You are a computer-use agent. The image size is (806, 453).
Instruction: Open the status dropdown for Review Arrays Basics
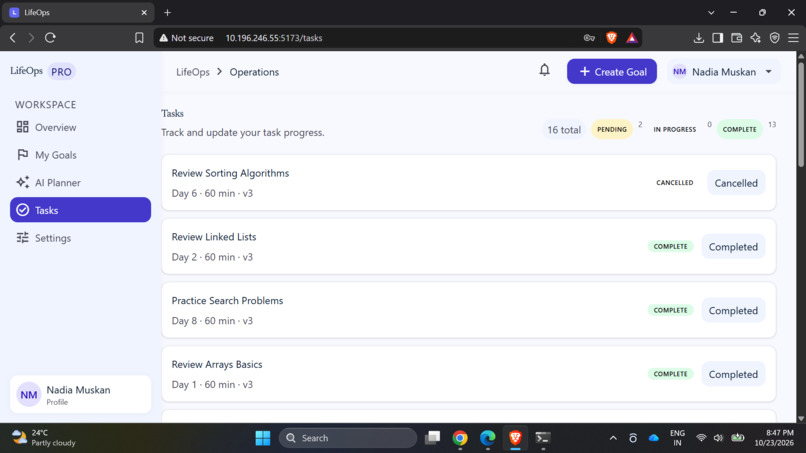coord(733,374)
